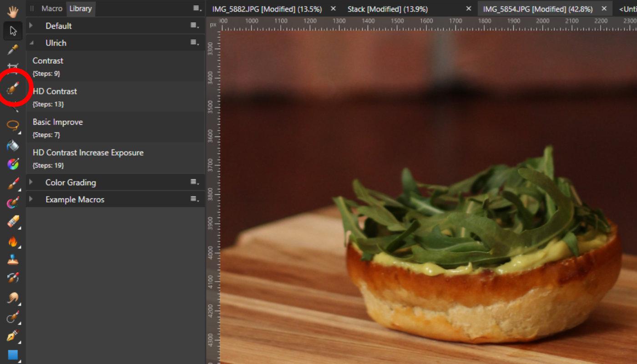The width and height of the screenshot is (637, 364).
Task: Close the Stack document tab
Action: coord(470,9)
